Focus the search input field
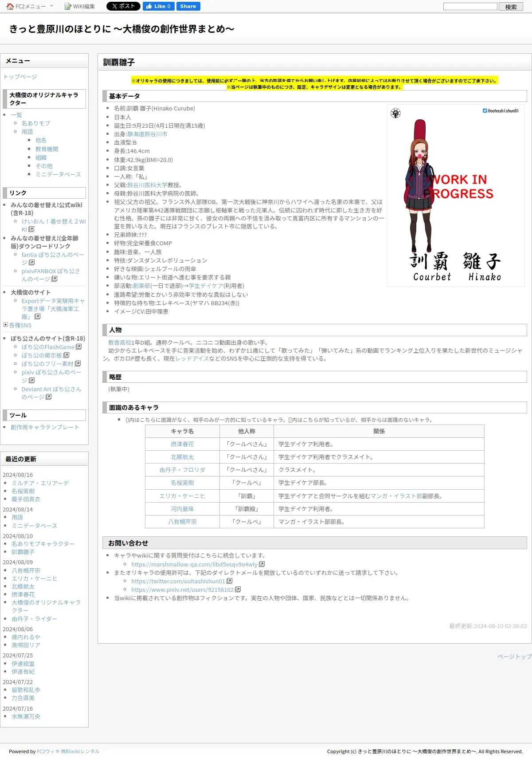532x759 pixels. [x=470, y=6]
